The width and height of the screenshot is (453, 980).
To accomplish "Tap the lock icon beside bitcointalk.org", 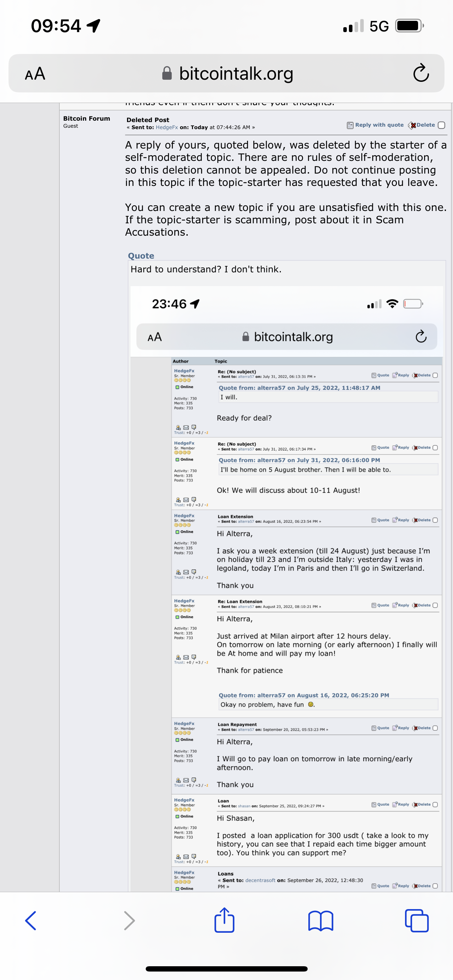I will tap(167, 73).
